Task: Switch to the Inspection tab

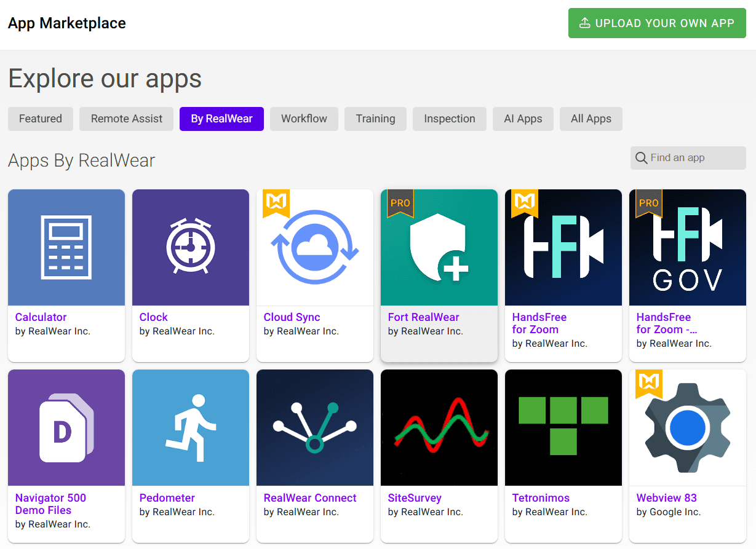Action: tap(450, 119)
